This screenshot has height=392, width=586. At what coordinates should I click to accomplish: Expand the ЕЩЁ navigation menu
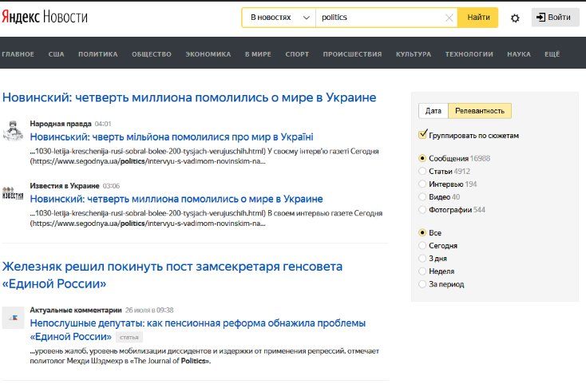552,54
